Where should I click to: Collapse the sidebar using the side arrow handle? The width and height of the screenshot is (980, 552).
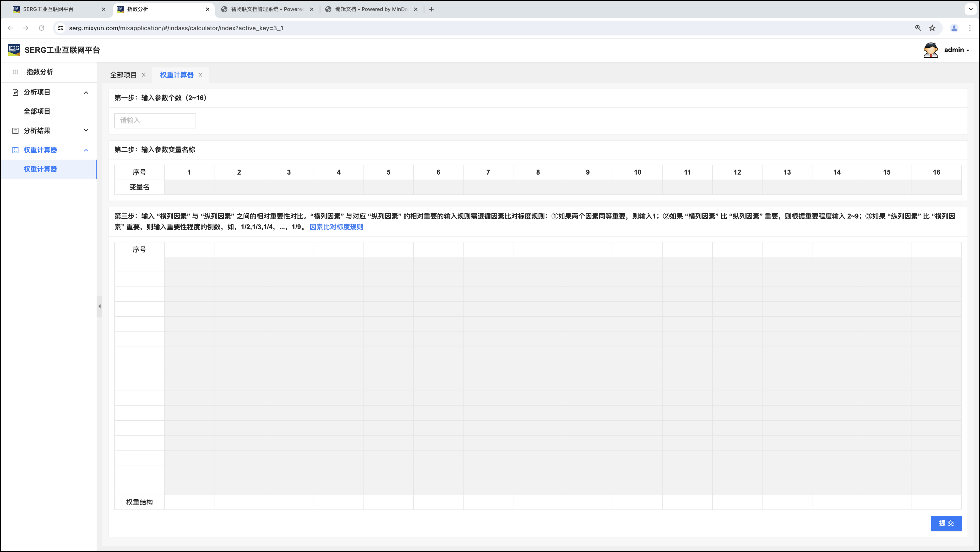[100, 306]
